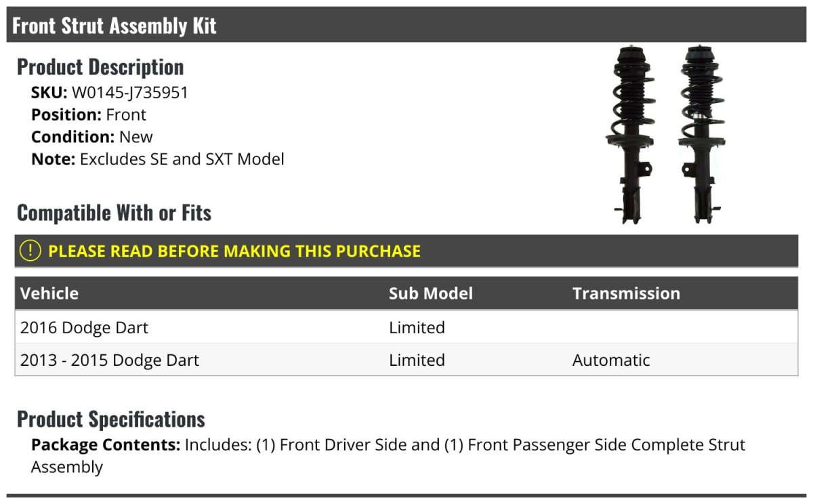Click the PLEASE READ BEFORE MAKING THIS PURCHASE text
This screenshot has width=813, height=504.
[x=234, y=251]
